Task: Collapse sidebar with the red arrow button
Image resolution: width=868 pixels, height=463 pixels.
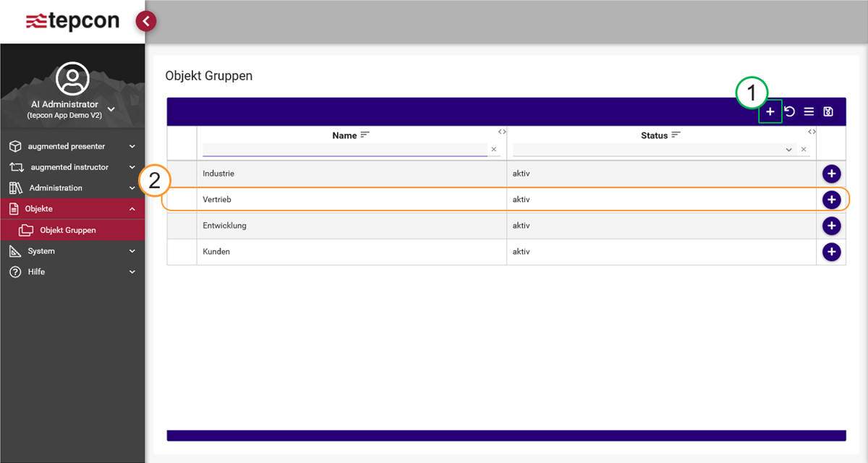Action: 146,21
